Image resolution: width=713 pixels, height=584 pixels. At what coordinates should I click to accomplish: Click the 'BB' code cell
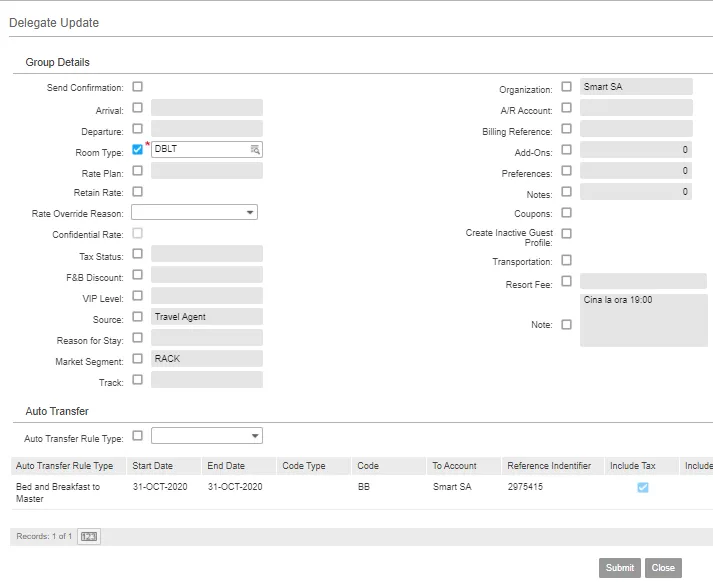coord(364,487)
